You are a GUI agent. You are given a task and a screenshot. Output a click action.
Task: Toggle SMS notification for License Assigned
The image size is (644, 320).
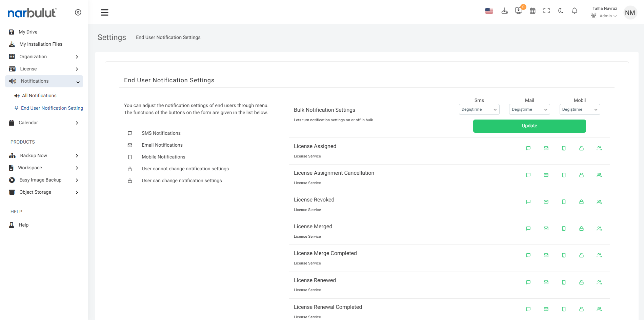coord(528,148)
